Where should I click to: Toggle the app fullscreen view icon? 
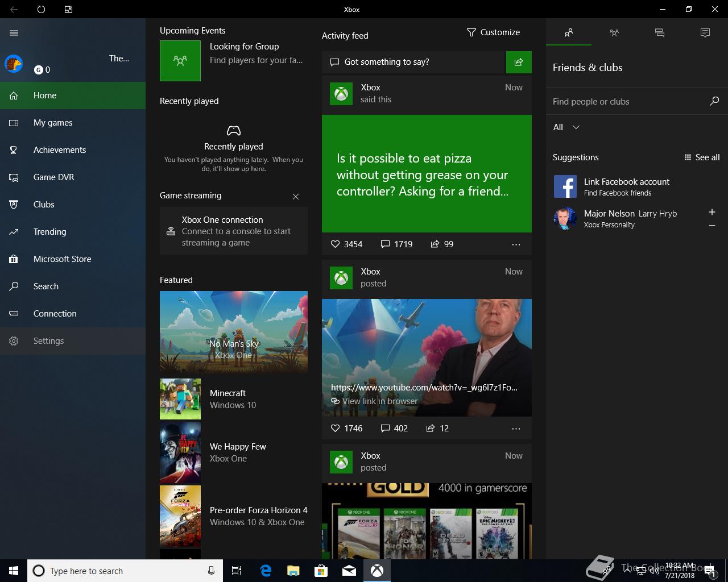point(68,10)
